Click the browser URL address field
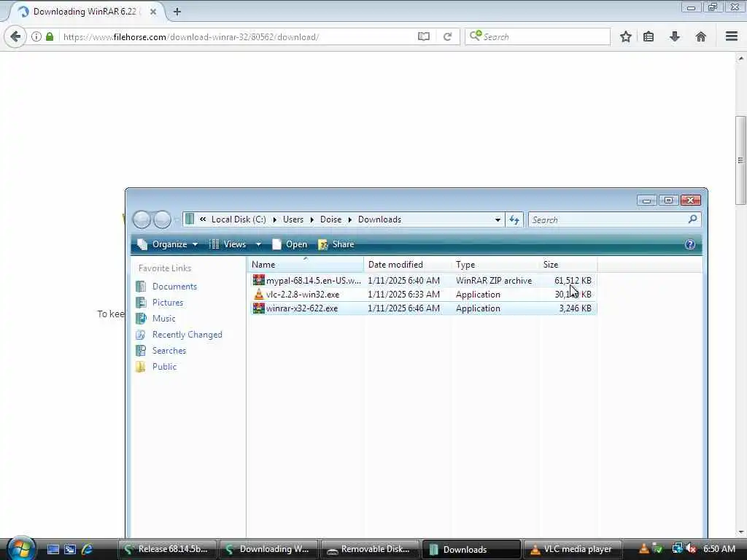The image size is (747, 560). (239, 36)
